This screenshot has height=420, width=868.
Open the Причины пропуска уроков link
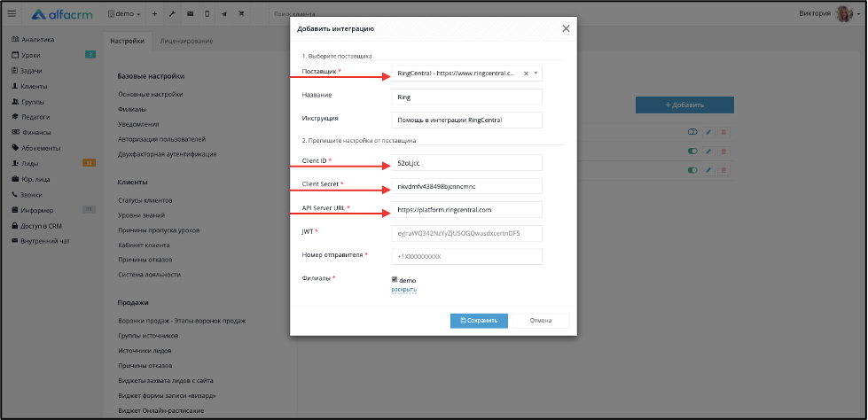[159, 230]
